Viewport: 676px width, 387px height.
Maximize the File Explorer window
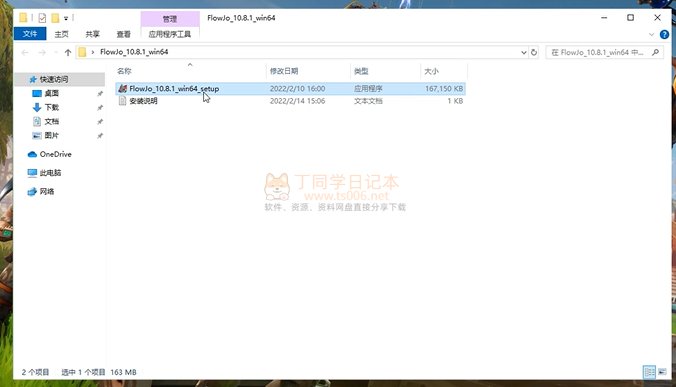[x=630, y=18]
